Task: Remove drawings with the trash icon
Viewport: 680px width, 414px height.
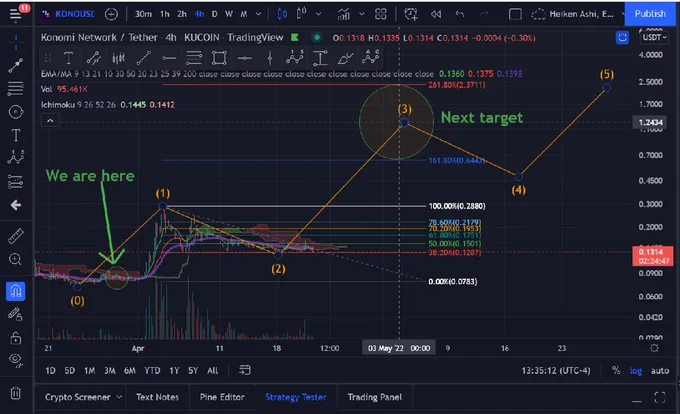Action: tap(16, 393)
